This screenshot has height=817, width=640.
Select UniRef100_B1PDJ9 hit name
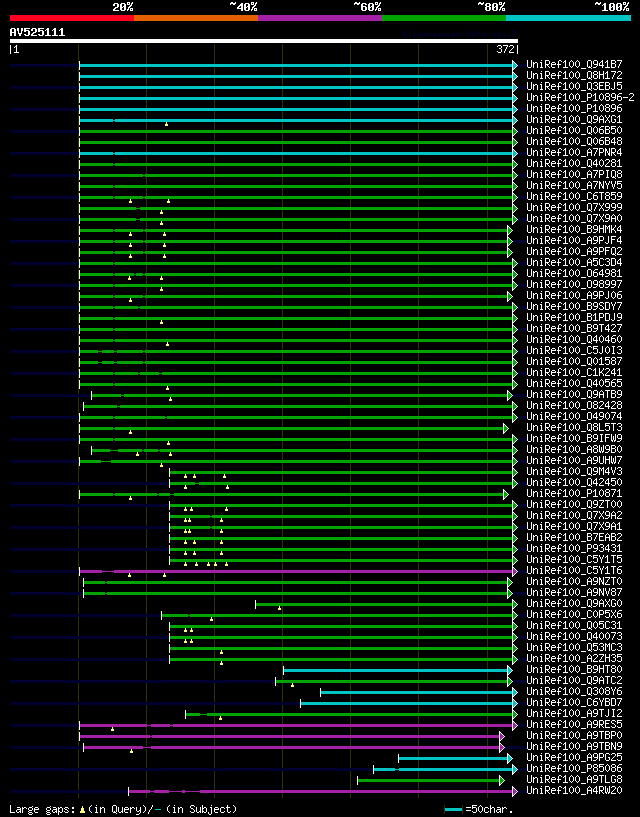point(574,317)
